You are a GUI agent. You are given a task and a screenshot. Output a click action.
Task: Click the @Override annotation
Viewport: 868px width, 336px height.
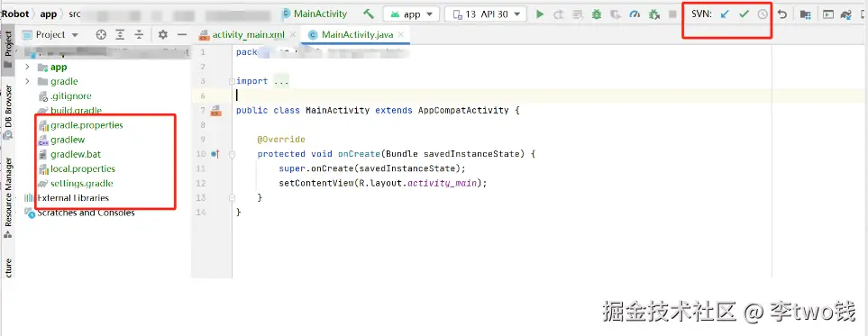281,140
